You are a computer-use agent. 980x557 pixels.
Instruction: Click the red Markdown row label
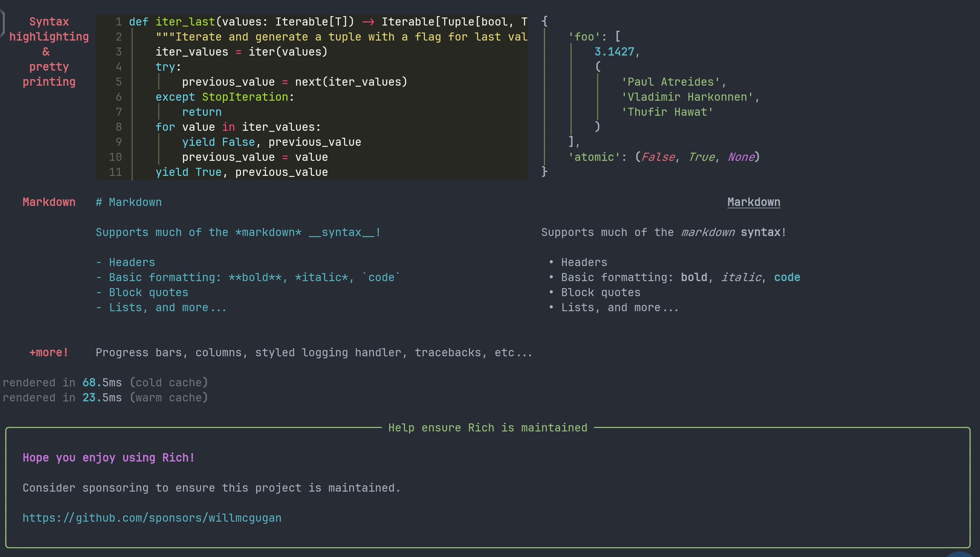pos(49,202)
